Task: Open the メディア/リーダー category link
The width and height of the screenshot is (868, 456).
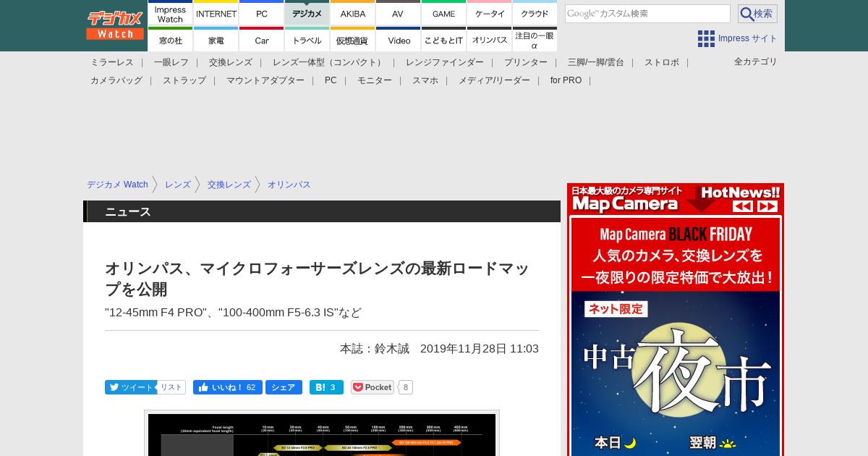Action: (494, 80)
